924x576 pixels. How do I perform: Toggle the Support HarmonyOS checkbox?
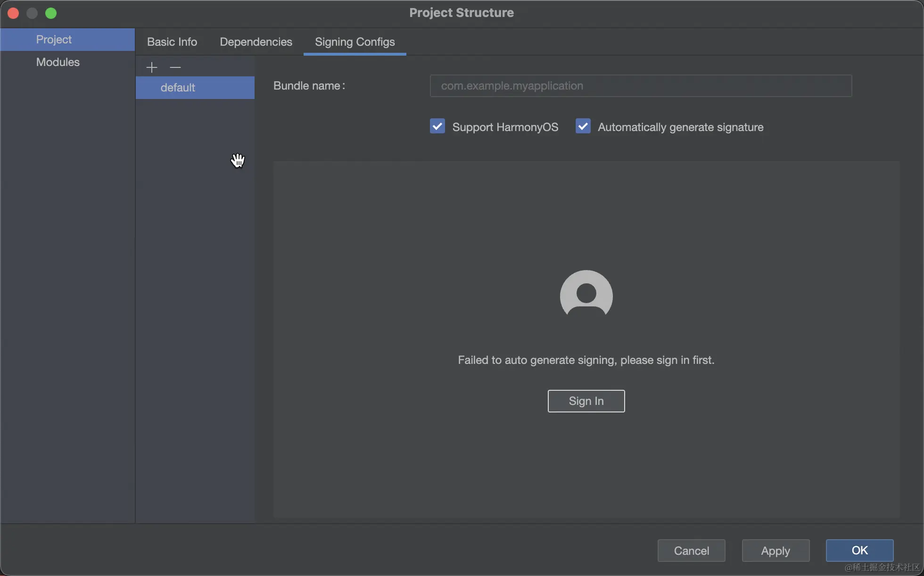point(437,126)
